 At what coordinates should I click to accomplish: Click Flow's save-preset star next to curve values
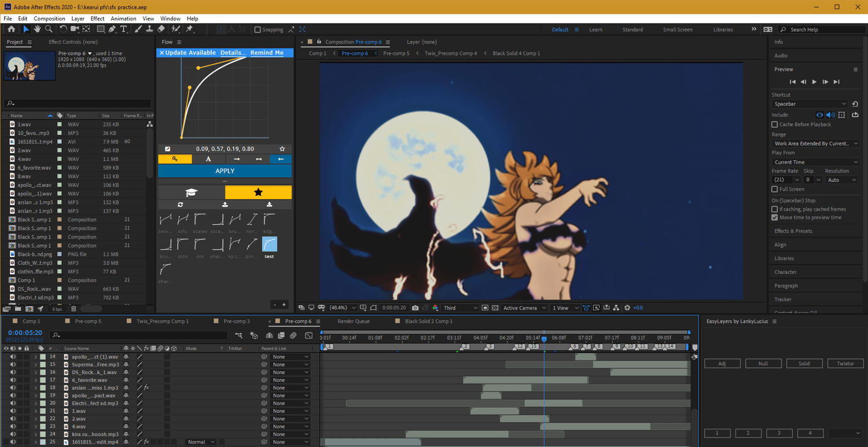point(282,149)
